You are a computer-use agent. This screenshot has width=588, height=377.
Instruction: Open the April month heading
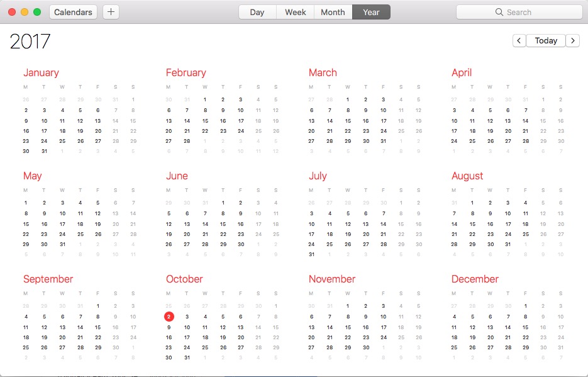(x=462, y=72)
